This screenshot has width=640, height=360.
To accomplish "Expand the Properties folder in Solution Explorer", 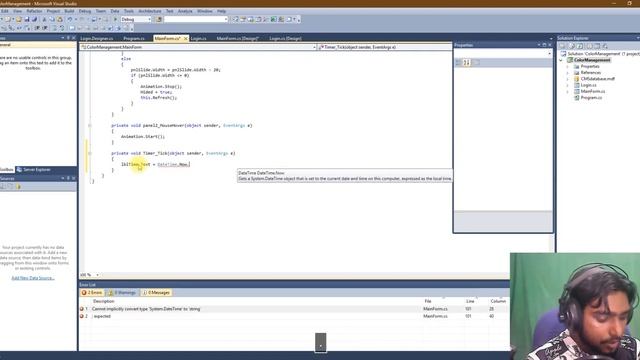I will [x=567, y=67].
